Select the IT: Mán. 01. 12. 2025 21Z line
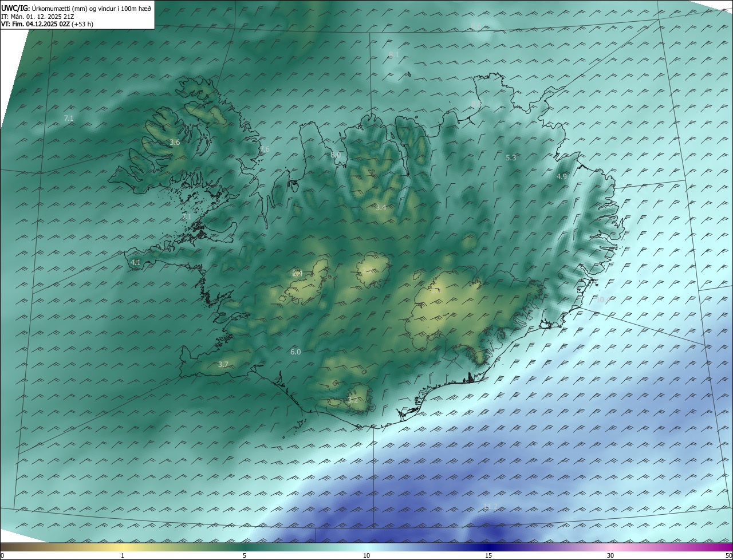The image size is (733, 560). tap(37, 17)
